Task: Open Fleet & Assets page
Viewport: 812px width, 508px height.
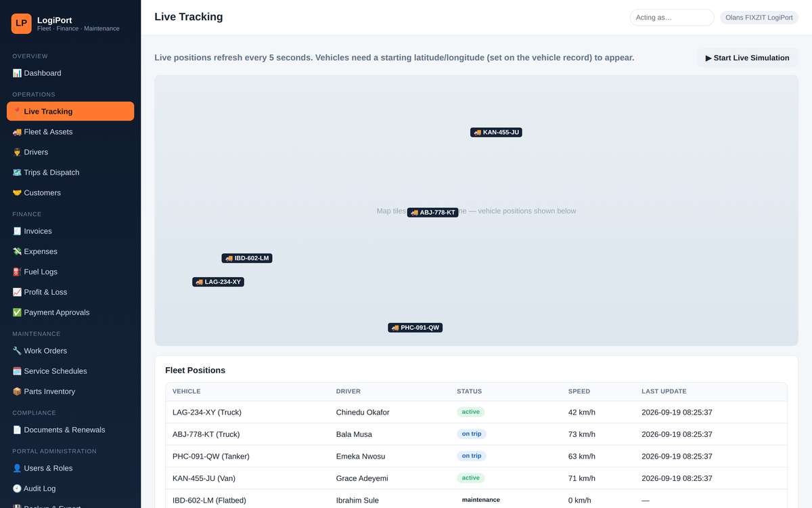Action: pyautogui.click(x=70, y=132)
